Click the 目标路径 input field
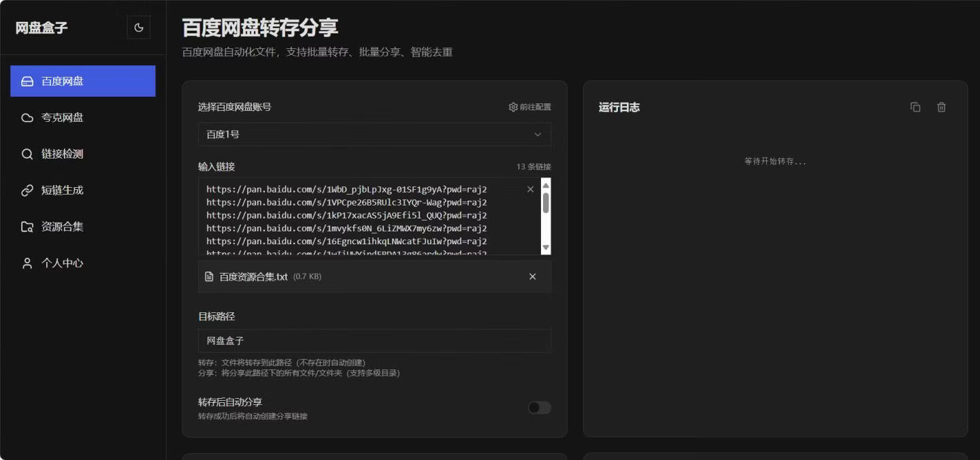This screenshot has width=980, height=460. tap(374, 341)
